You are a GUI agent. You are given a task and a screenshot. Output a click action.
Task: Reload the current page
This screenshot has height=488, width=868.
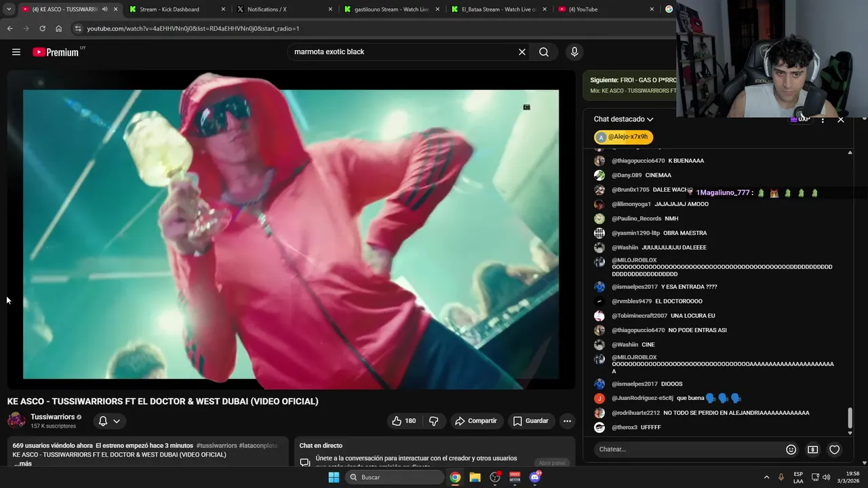tap(42, 28)
